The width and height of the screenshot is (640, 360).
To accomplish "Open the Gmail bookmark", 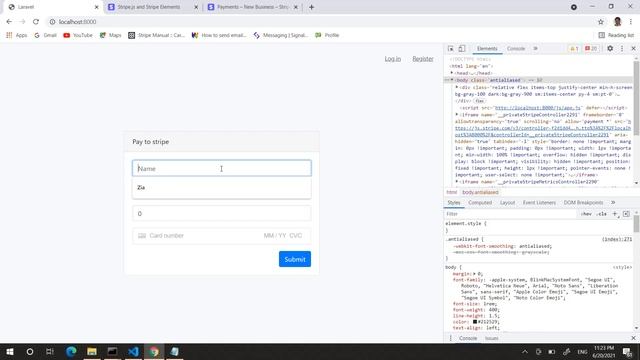I will [x=45, y=35].
